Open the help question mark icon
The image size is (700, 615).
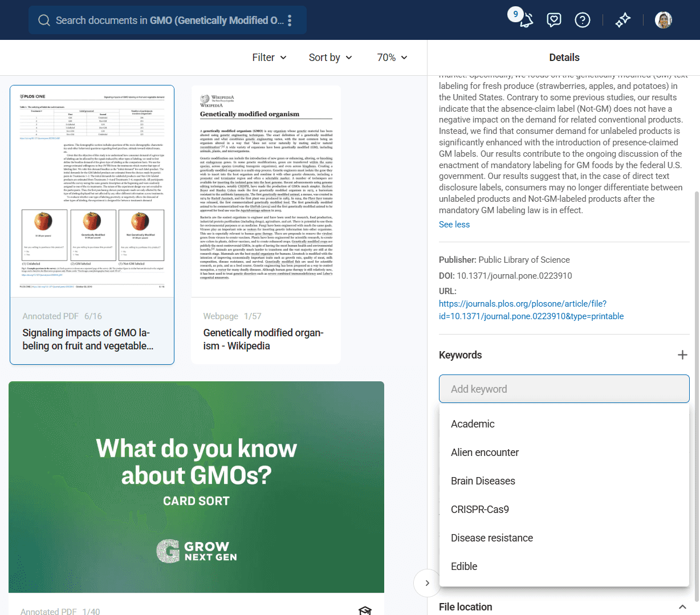coord(582,21)
